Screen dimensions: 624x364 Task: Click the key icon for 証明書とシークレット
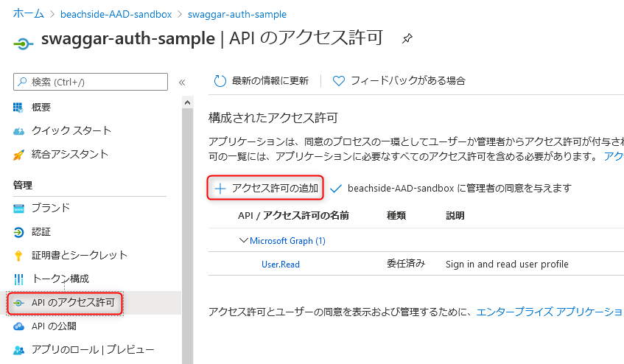(x=18, y=256)
